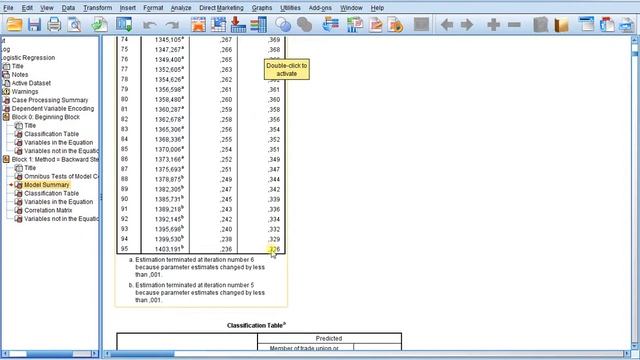
Task: Select Correlation Matrix in the outline
Action: pos(48,211)
